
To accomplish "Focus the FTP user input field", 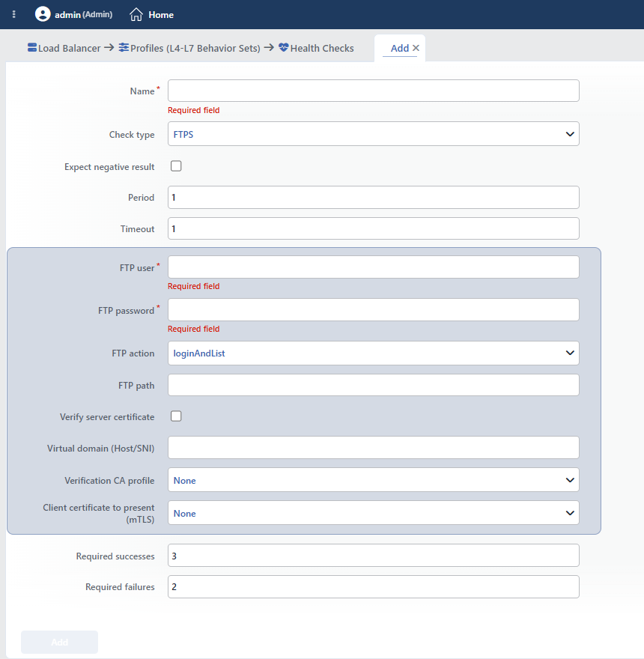I will pyautogui.click(x=373, y=267).
